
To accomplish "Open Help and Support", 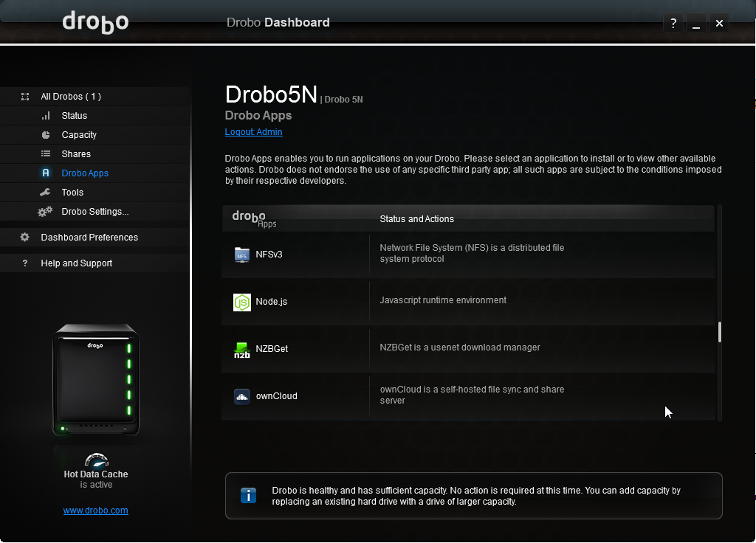I will point(77,263).
